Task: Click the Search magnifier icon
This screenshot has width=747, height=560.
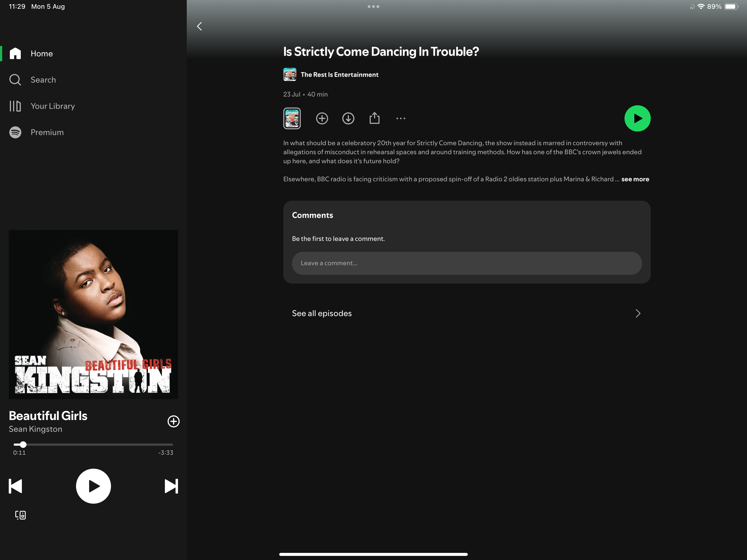Action: [15, 80]
